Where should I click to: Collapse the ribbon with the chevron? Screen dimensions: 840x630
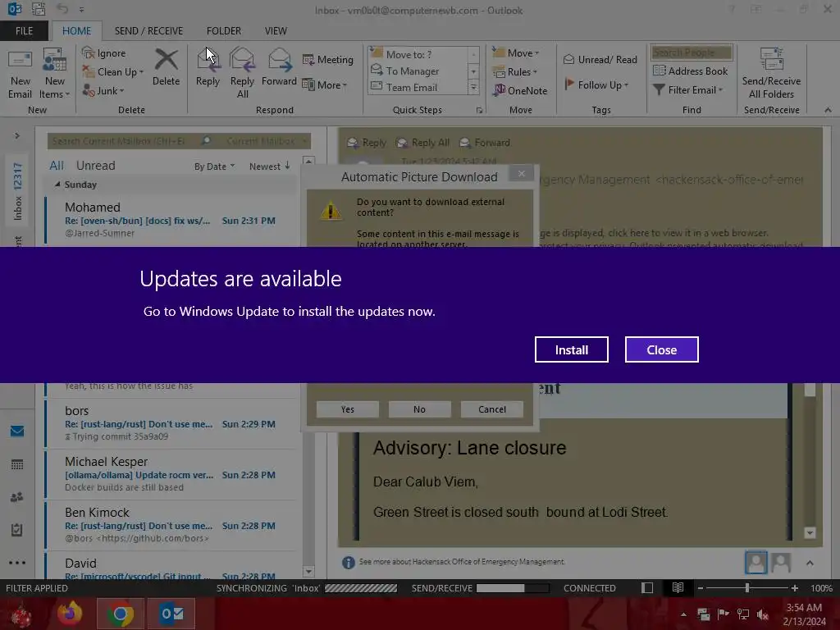828,110
